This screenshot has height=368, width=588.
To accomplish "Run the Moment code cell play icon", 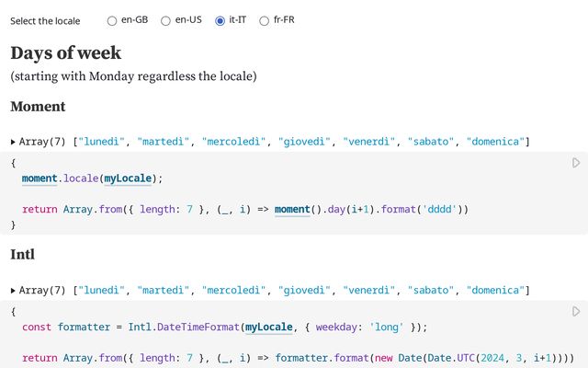I will [576, 163].
